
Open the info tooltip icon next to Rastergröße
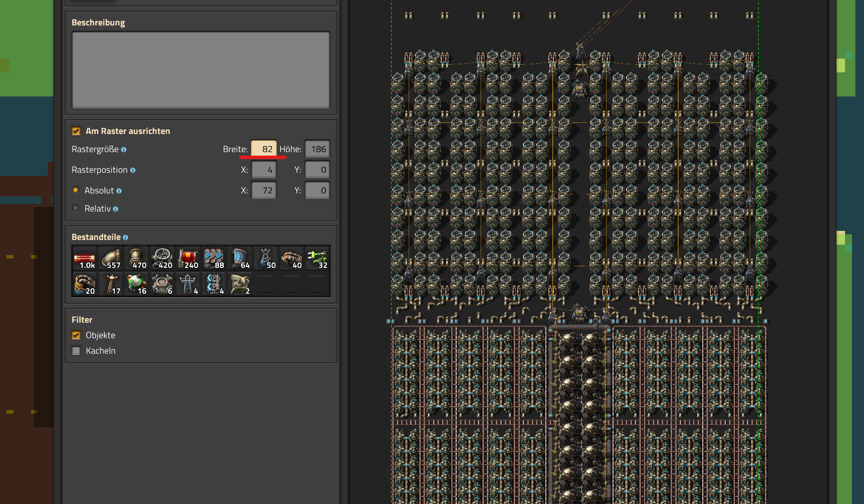point(124,149)
